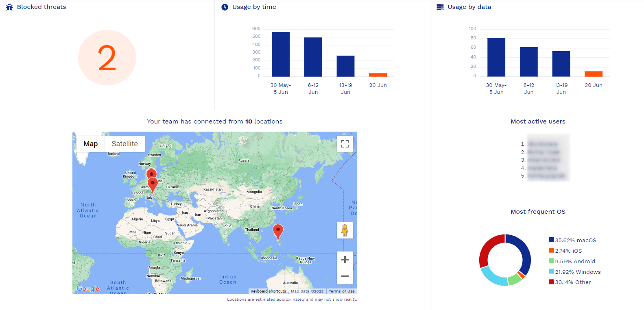Click the Street View pegman icon
The height and width of the screenshot is (310, 644).
pyautogui.click(x=345, y=230)
